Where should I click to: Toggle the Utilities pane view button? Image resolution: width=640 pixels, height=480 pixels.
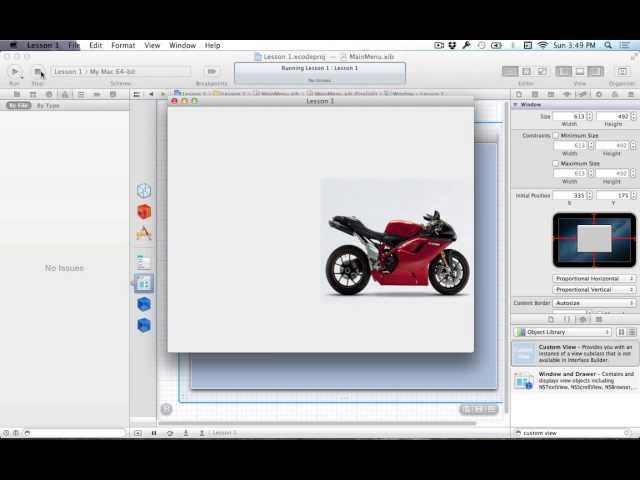[596, 71]
